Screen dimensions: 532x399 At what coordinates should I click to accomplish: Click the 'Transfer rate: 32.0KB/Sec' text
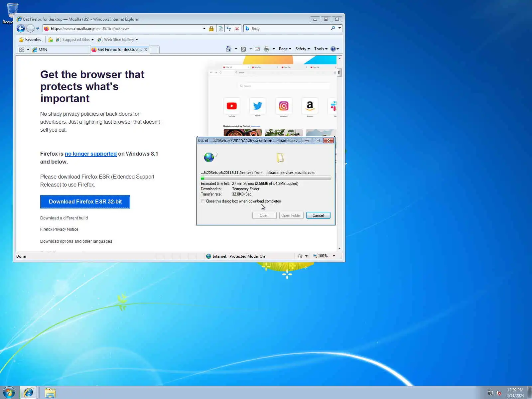pyautogui.click(x=226, y=194)
